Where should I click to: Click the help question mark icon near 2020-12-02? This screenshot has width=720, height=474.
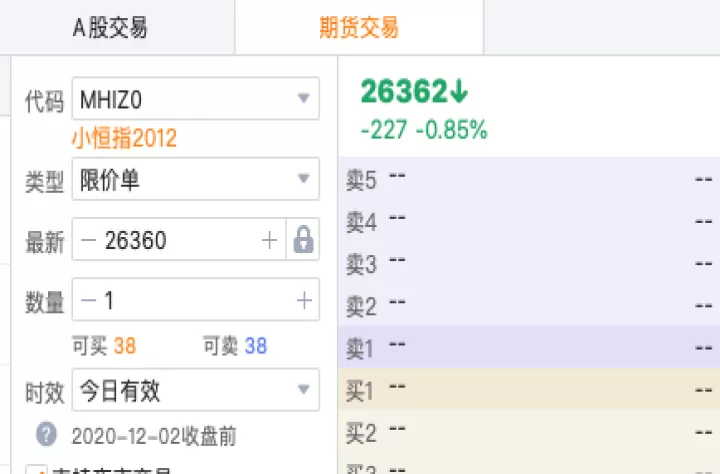coord(46,434)
